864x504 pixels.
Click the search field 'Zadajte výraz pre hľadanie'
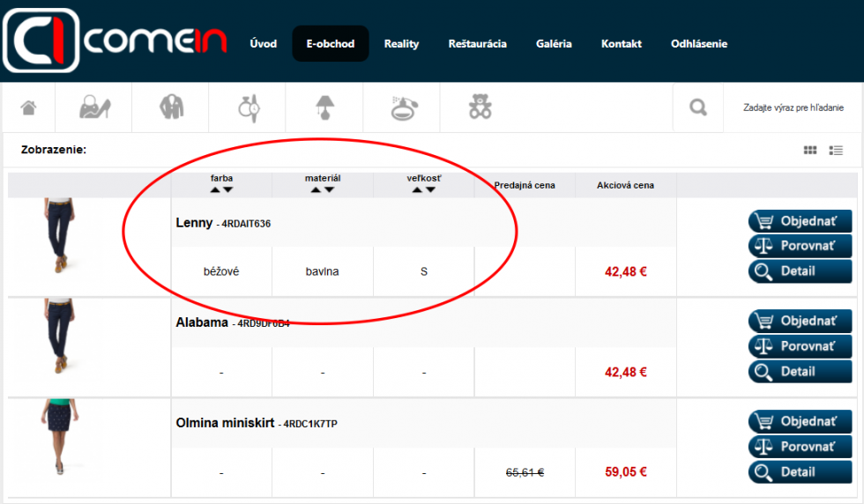(x=793, y=107)
